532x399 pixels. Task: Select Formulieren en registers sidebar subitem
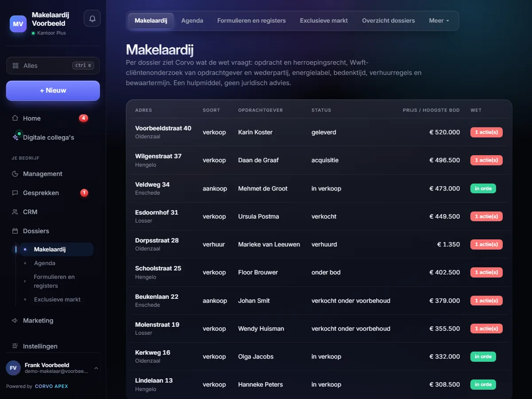[x=56, y=281]
